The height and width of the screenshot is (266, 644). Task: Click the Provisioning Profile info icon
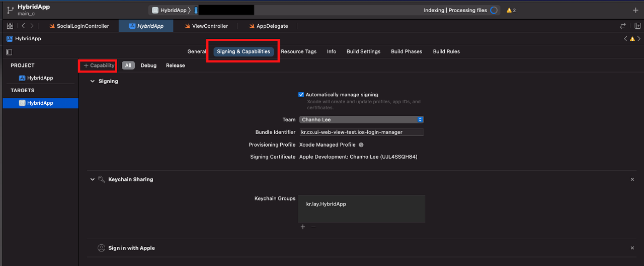[361, 145]
